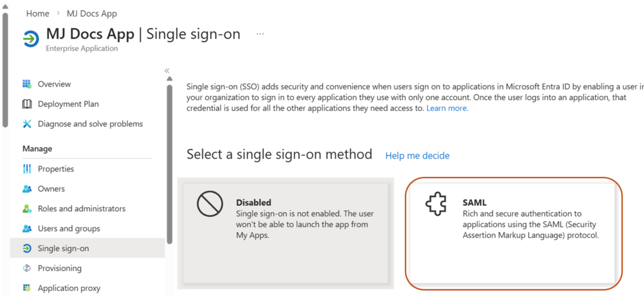Open the Help me decide link
Screen dimensions: 644x297
pos(417,155)
